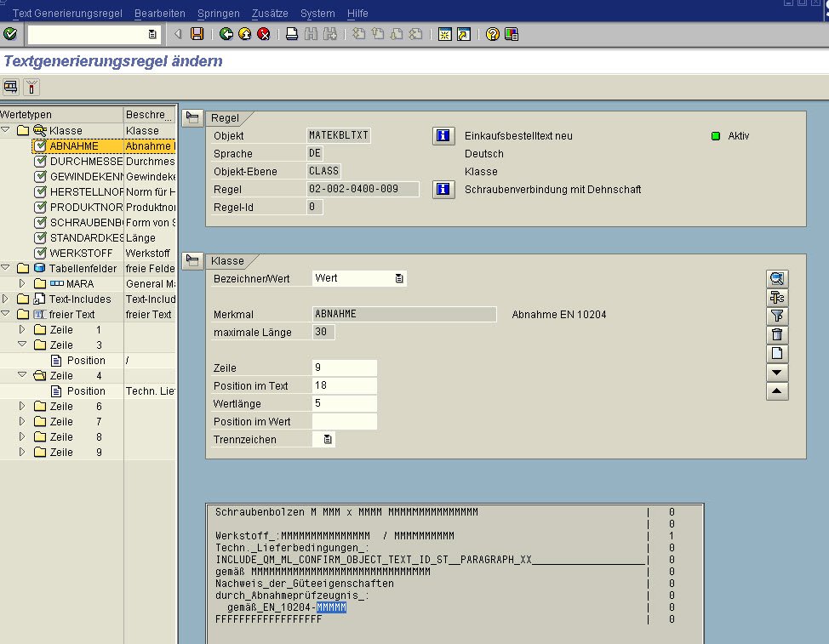
Task: Expand the Text-Includes tree node
Action: (6, 299)
